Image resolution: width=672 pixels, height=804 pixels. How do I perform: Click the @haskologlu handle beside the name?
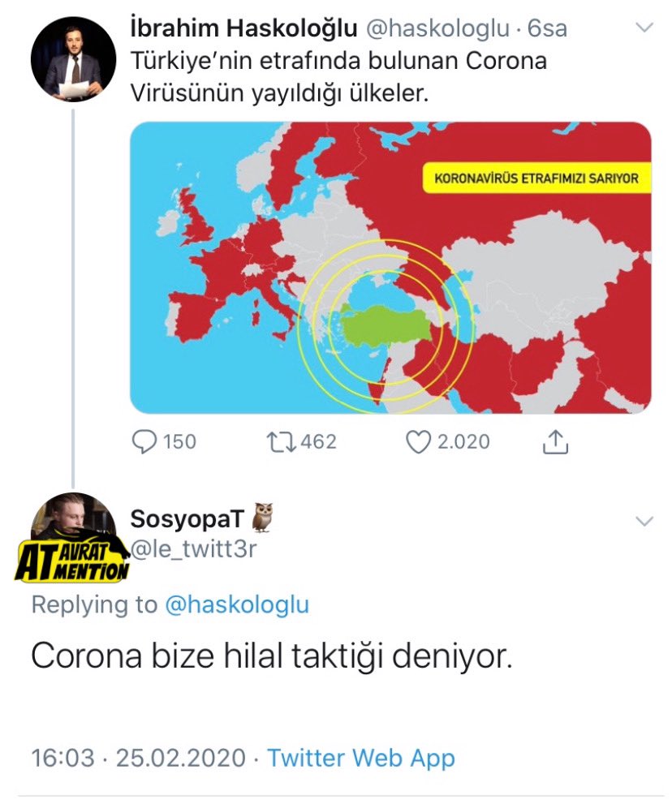coord(437,29)
